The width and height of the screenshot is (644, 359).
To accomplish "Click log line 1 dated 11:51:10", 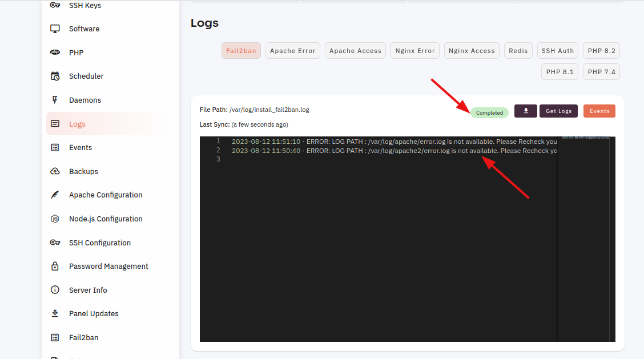I will click(x=395, y=142).
